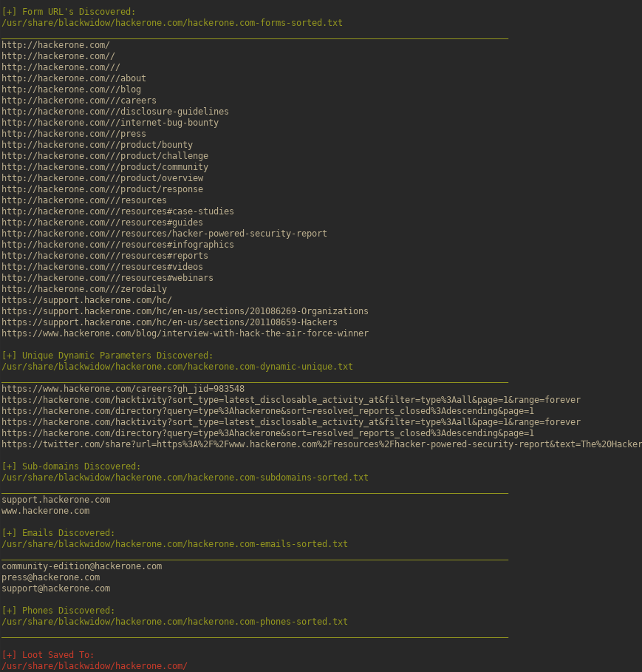
Task: Open the hackerone.com///blog link
Action: (71, 89)
